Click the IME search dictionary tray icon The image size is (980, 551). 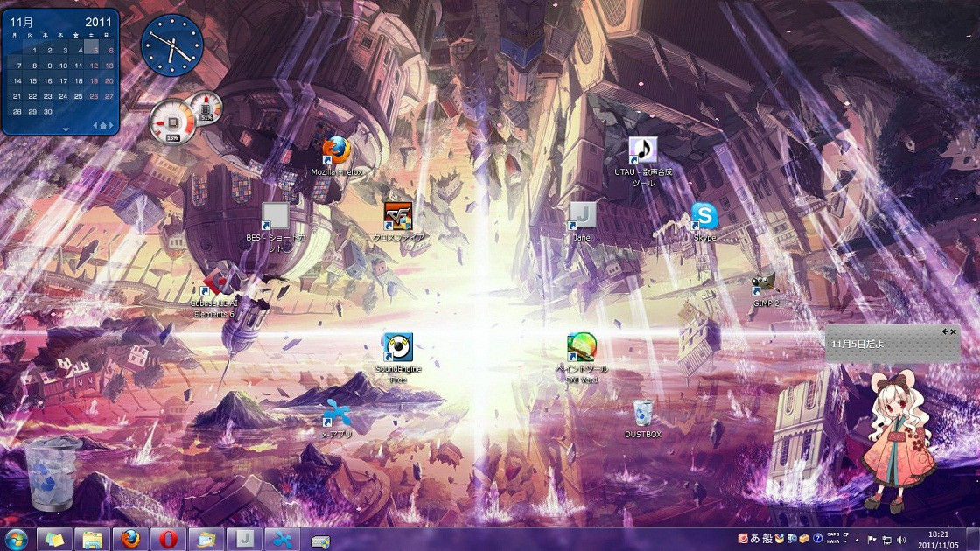[x=792, y=539]
